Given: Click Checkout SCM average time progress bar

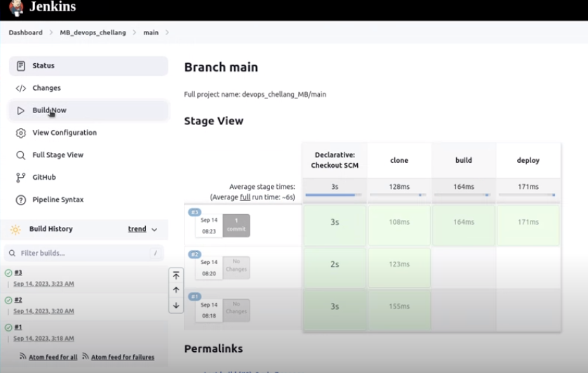Looking at the screenshot, I should 333,195.
